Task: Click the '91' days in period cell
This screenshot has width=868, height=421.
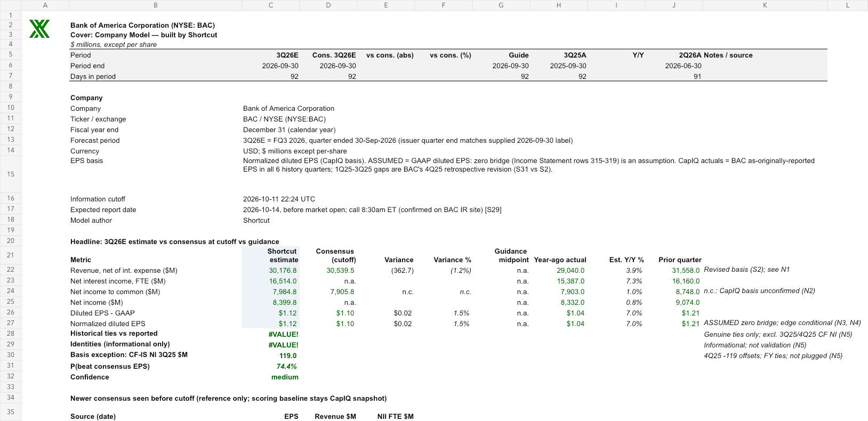Action: coord(697,77)
